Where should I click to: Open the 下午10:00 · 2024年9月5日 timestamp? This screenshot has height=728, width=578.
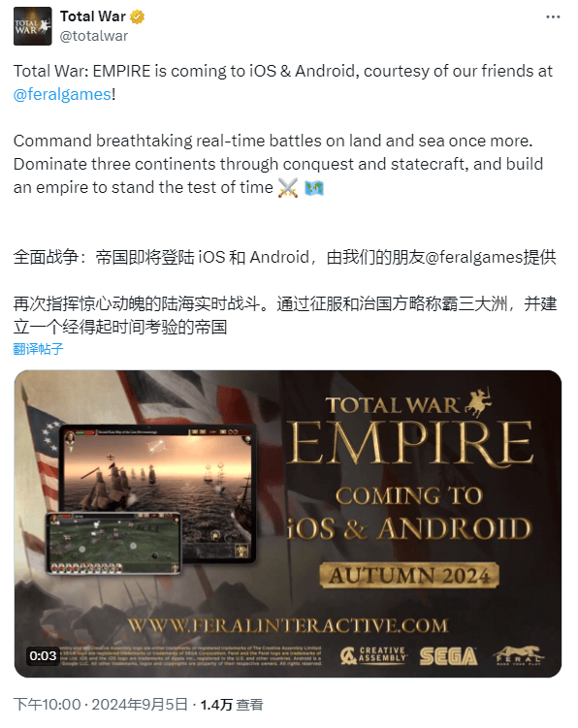pyautogui.click(x=100, y=705)
